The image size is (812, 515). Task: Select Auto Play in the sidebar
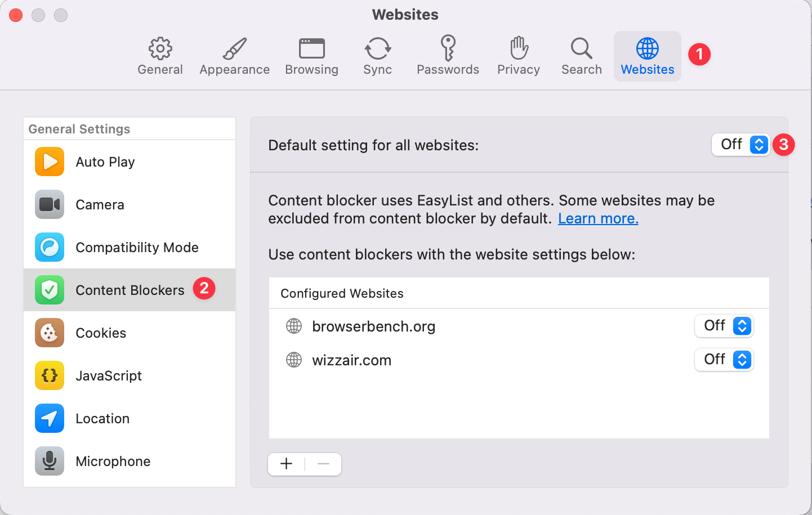point(105,162)
